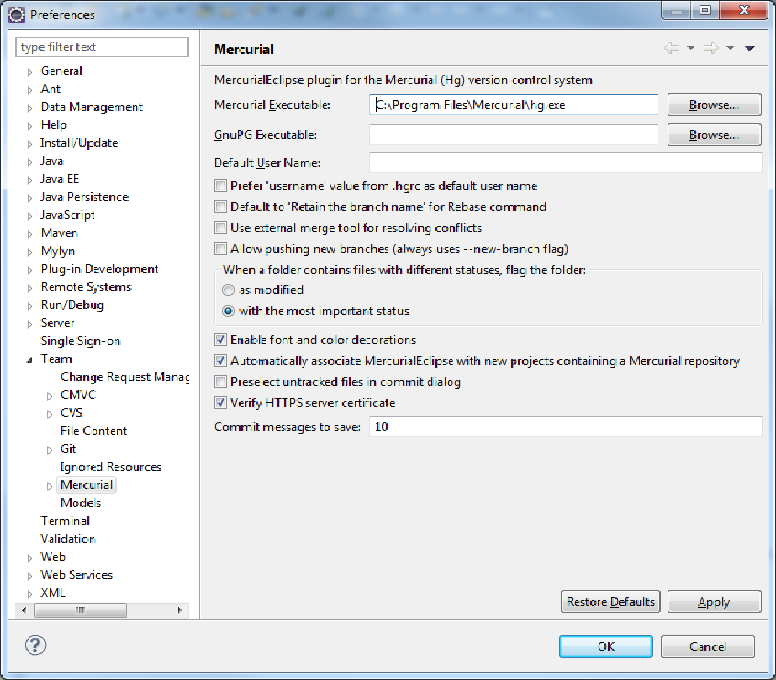
Task: Open Single Sign-on preferences
Action: pyautogui.click(x=80, y=341)
